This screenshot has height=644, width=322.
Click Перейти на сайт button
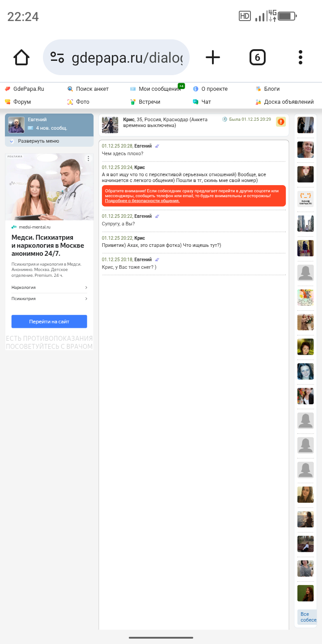point(49,322)
